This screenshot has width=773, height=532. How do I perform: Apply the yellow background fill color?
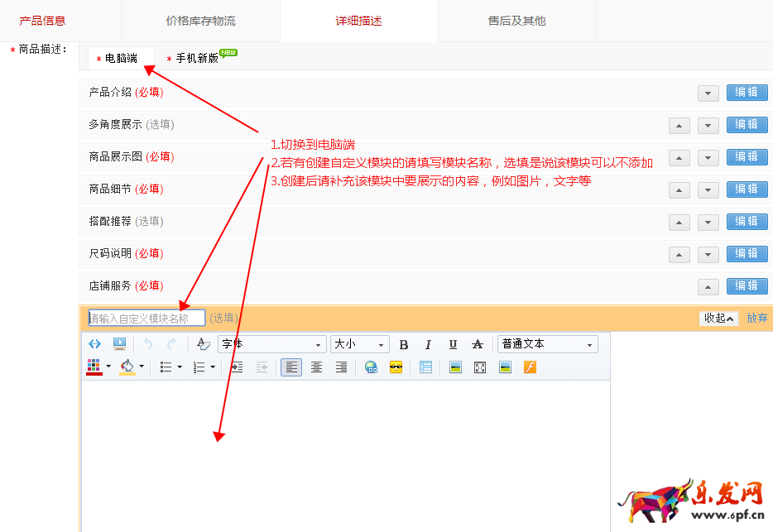127,367
